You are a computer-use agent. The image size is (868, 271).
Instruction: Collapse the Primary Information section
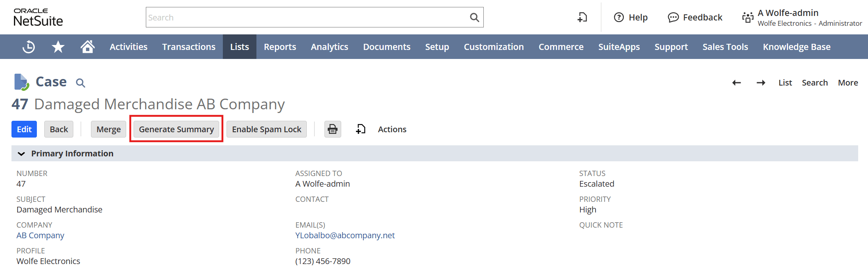point(21,154)
